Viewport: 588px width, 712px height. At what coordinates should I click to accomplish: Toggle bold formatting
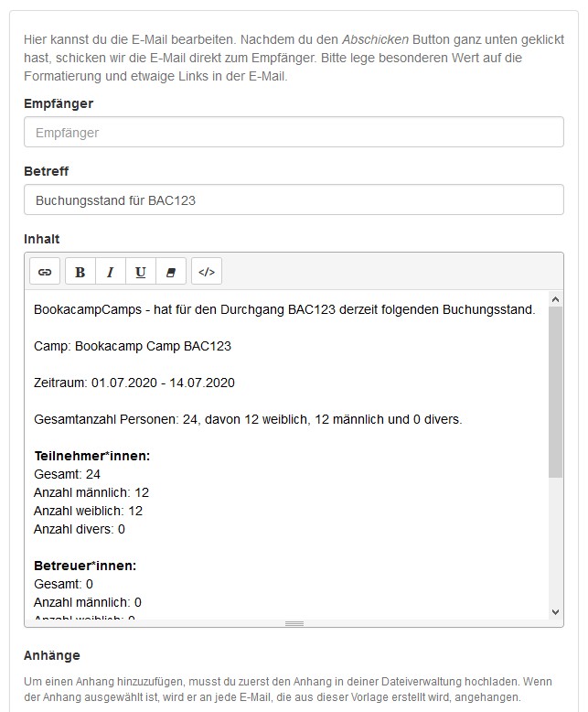click(80, 272)
